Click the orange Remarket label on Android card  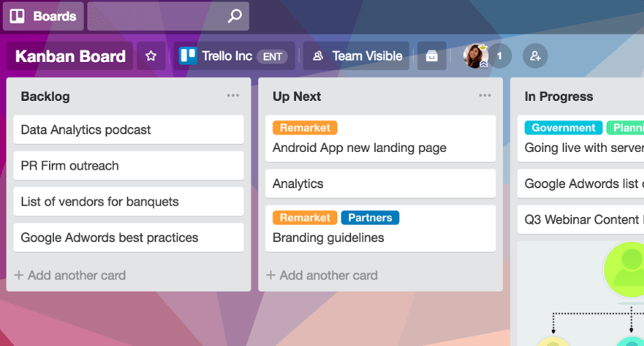(305, 127)
